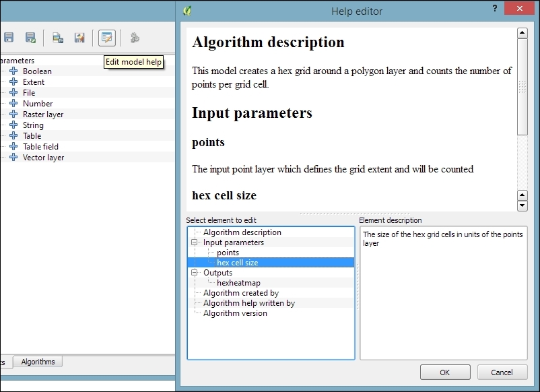Viewport: 540px width, 392px height.
Task: Select the points input parameter
Action: (228, 253)
